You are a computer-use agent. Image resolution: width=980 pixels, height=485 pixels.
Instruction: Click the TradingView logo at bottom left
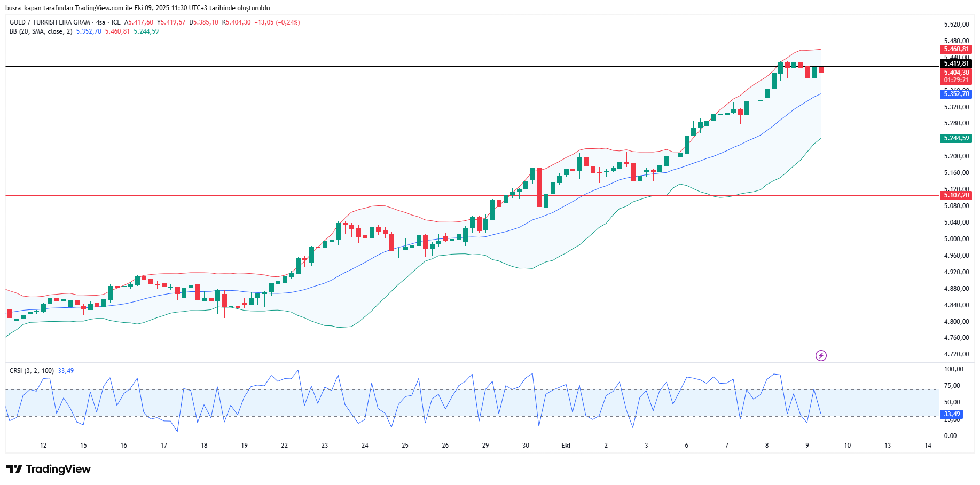[x=49, y=469]
